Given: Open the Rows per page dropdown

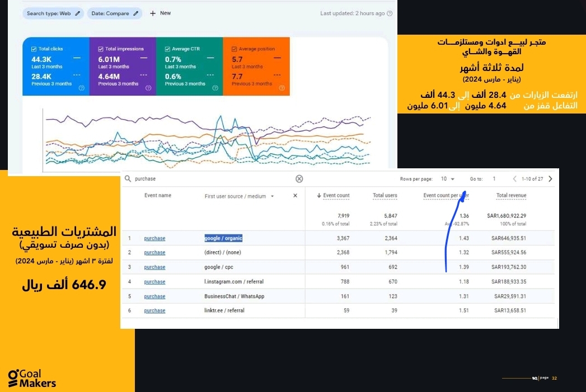Looking at the screenshot, I should pyautogui.click(x=447, y=179).
